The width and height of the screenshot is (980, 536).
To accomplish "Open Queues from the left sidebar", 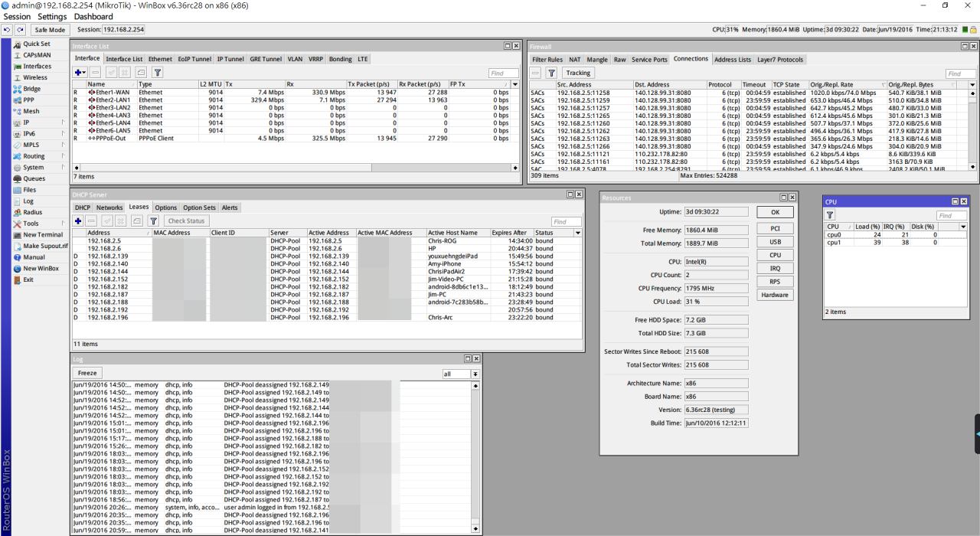I will tap(34, 178).
